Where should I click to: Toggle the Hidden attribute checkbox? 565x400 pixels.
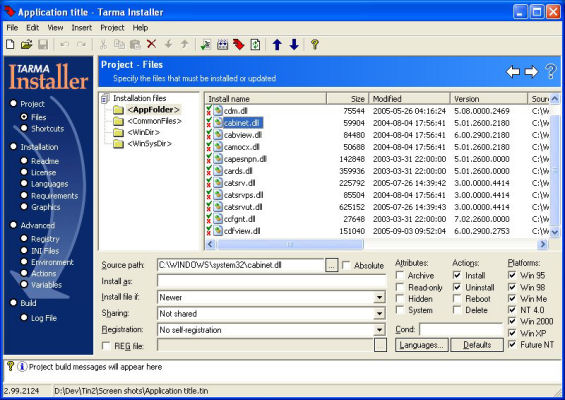[x=400, y=299]
